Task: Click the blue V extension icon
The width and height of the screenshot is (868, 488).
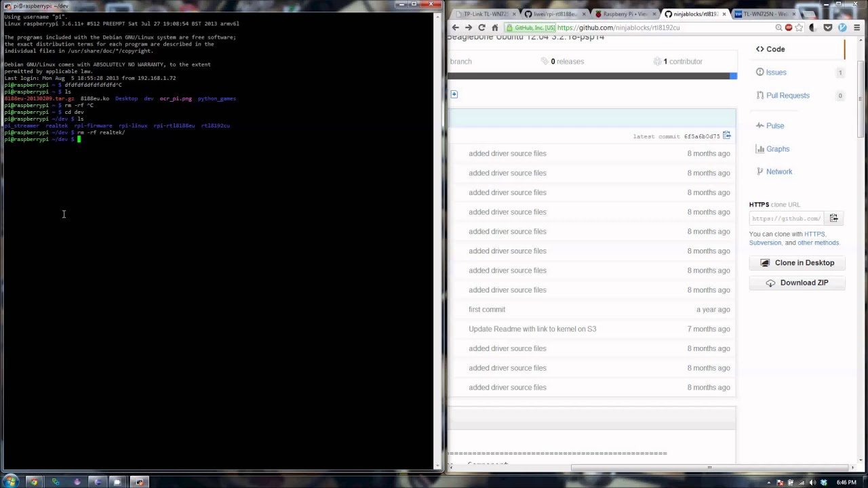Action: pos(842,28)
